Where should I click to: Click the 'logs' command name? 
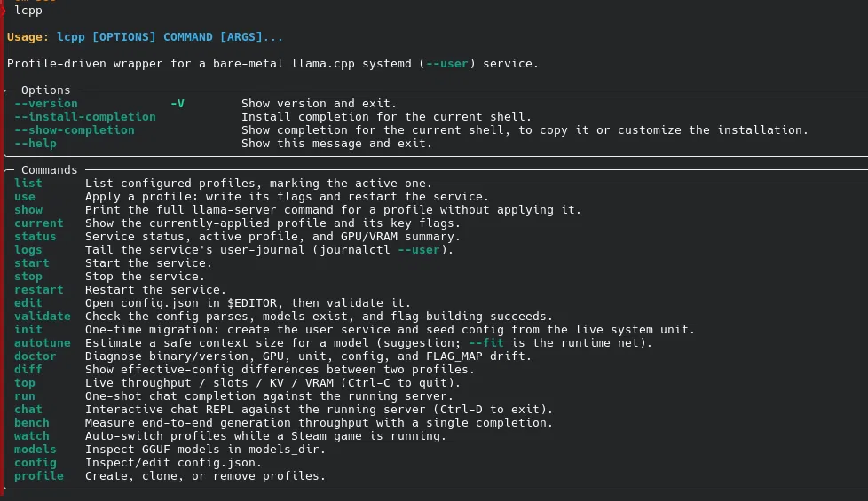point(28,249)
